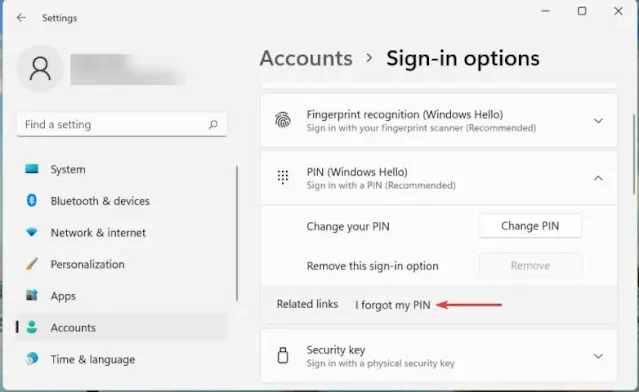Click the Security key USB icon
Viewport: 639px width, 392px height.
(283, 355)
